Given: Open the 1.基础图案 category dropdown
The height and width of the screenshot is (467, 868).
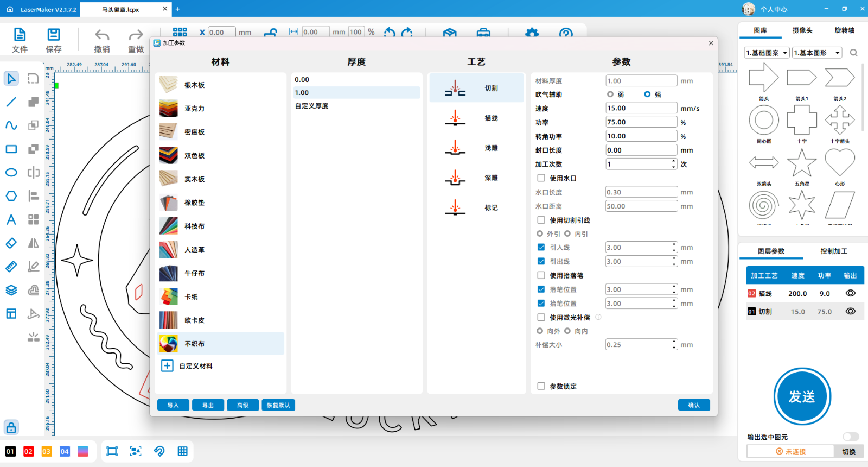Looking at the screenshot, I should 767,53.
